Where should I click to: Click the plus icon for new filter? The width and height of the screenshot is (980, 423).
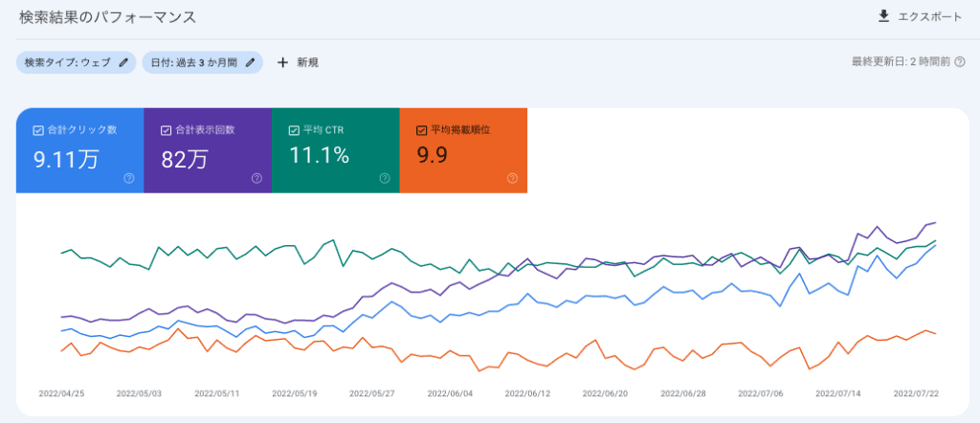click(x=282, y=62)
